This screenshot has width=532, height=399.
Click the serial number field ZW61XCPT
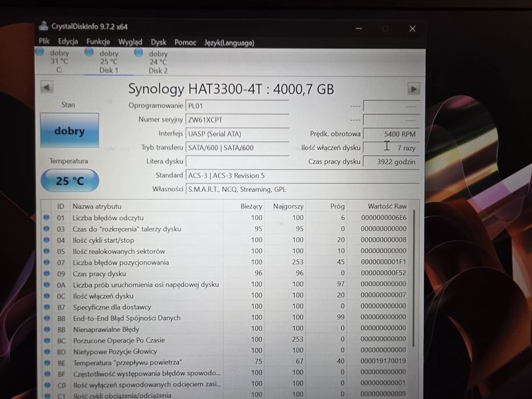click(x=237, y=120)
